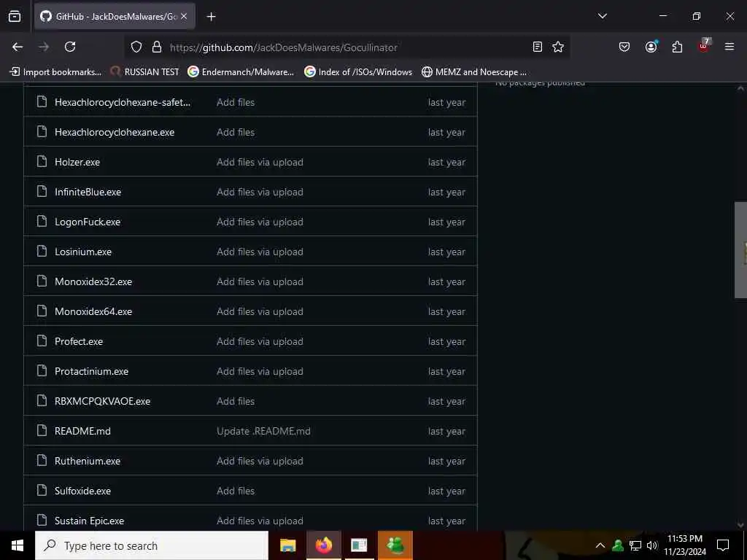Screen dimensions: 747x560
Task: Open the notification center icon
Action: (x=723, y=545)
